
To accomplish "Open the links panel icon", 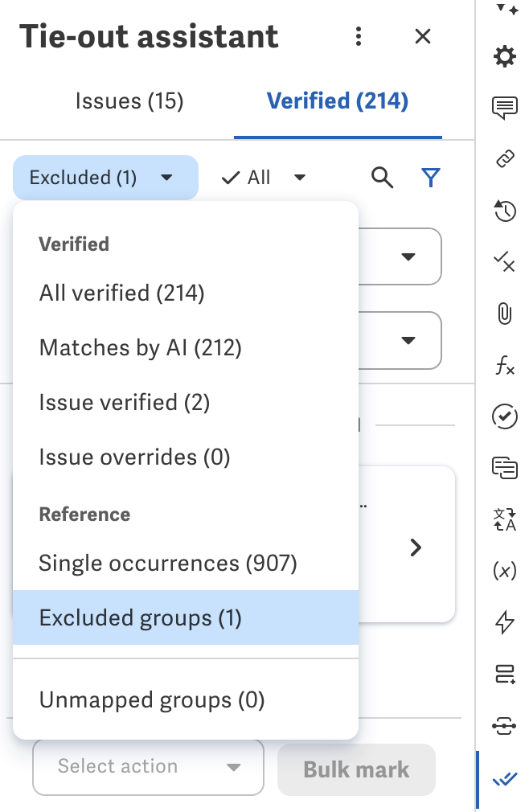I will pyautogui.click(x=505, y=158).
